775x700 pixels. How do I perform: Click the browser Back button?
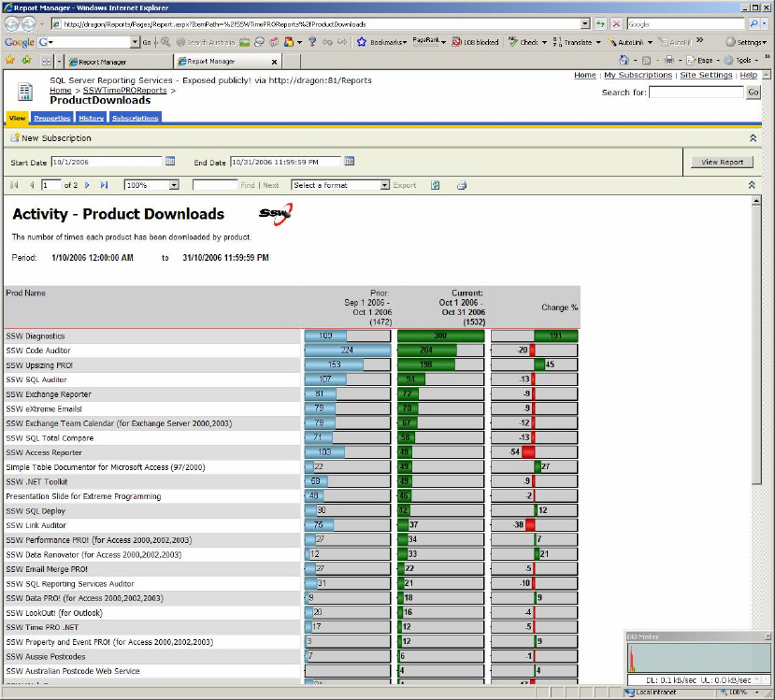tap(11, 24)
